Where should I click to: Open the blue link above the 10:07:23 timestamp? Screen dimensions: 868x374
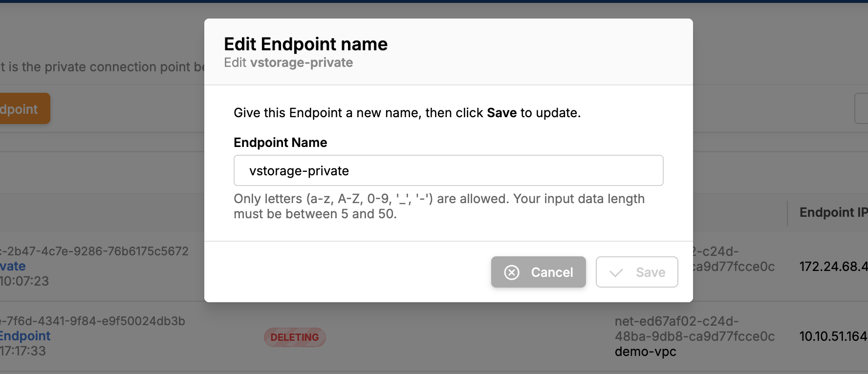[13, 266]
